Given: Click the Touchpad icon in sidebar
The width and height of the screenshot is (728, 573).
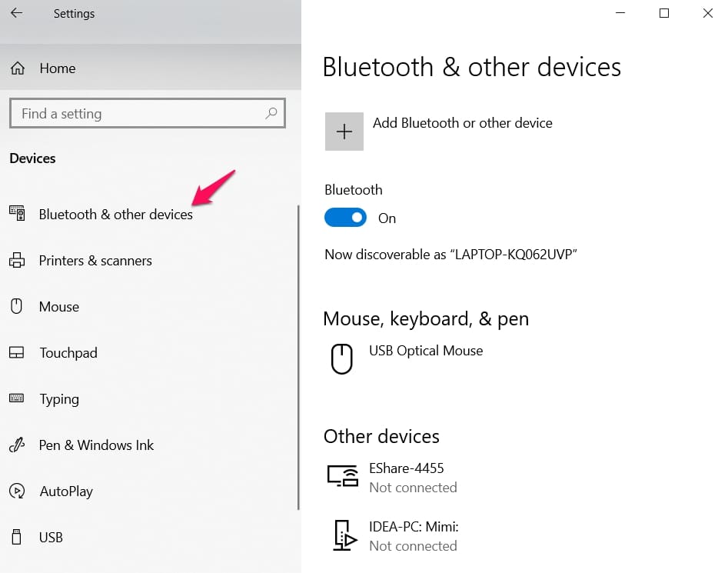Looking at the screenshot, I should (x=17, y=353).
